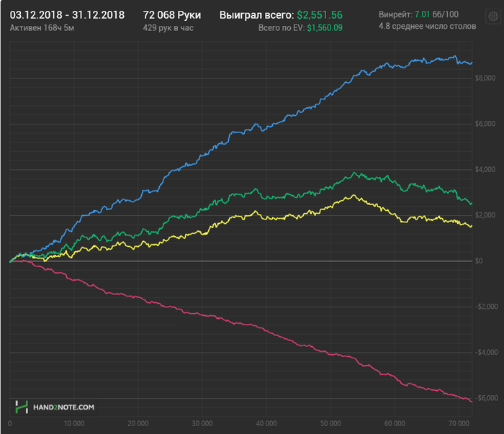Click the 'Выиграл всего:' label

click(256, 15)
